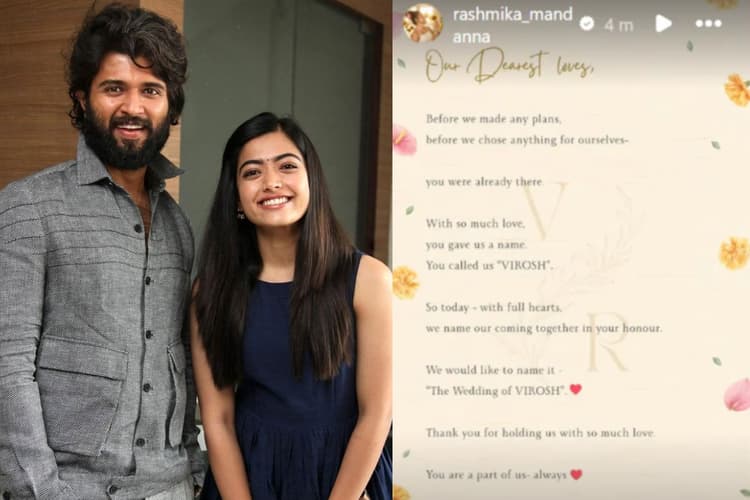Click the marigold left of "You called us"

(x=406, y=282)
